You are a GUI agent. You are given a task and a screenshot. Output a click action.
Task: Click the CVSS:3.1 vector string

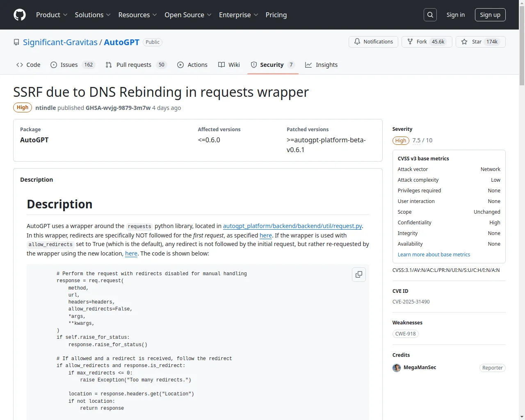point(446,270)
